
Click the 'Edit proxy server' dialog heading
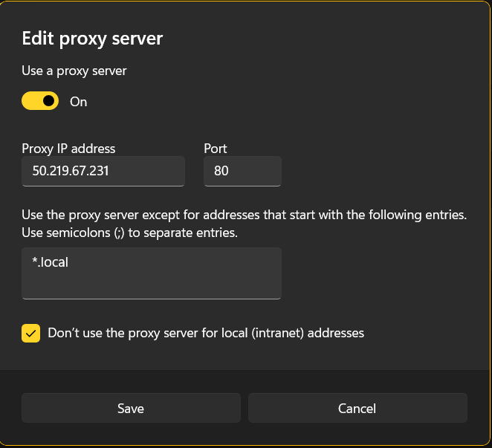92,39
